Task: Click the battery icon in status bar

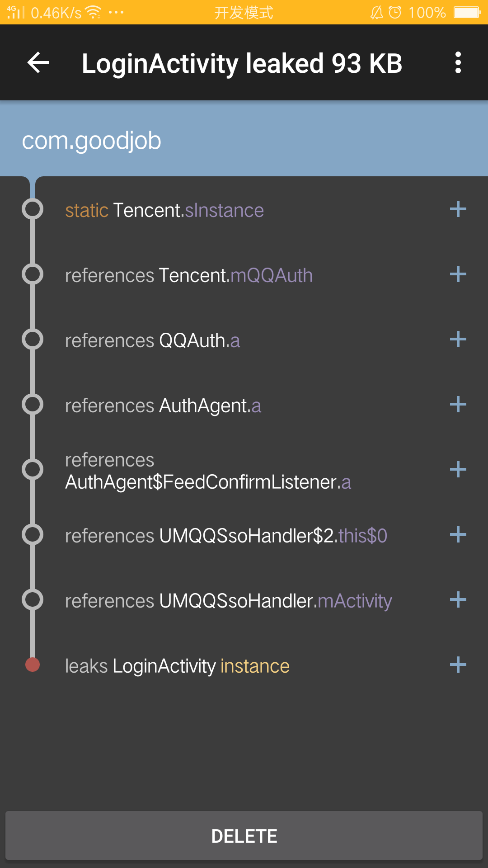Action: tap(467, 12)
